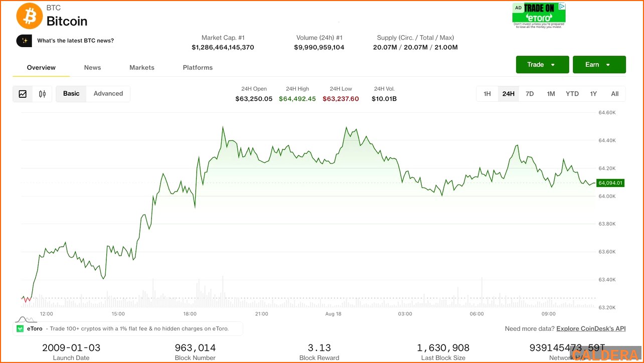Select the line chart view icon
644x363 pixels.
point(23,94)
